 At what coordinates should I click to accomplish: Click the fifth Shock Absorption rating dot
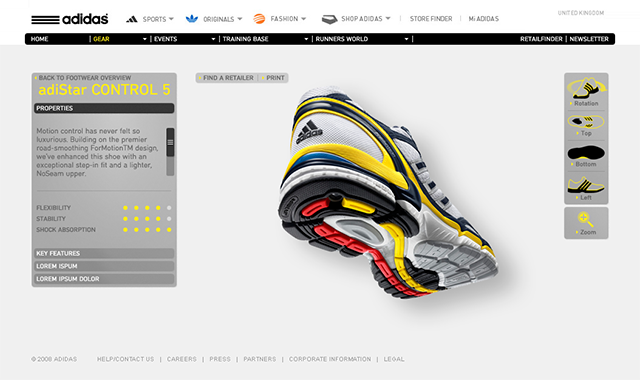point(169,230)
